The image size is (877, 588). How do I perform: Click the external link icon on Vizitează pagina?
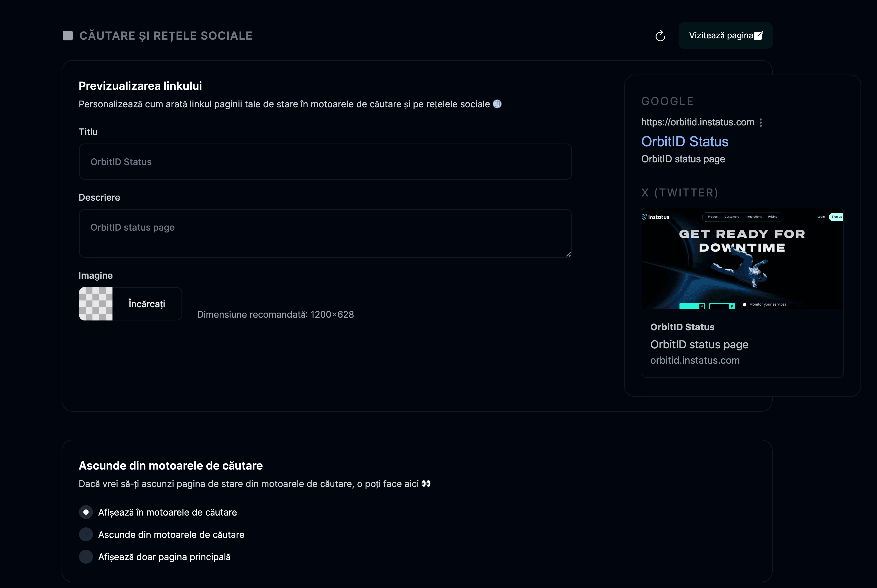(x=758, y=35)
